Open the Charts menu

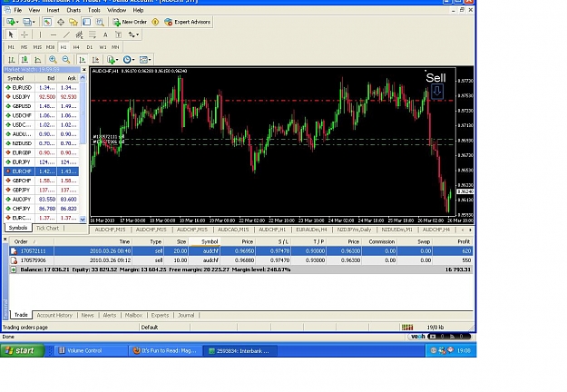(73, 10)
